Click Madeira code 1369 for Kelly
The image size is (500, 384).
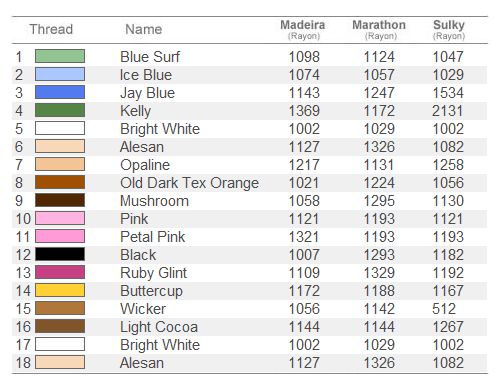pyautogui.click(x=304, y=111)
